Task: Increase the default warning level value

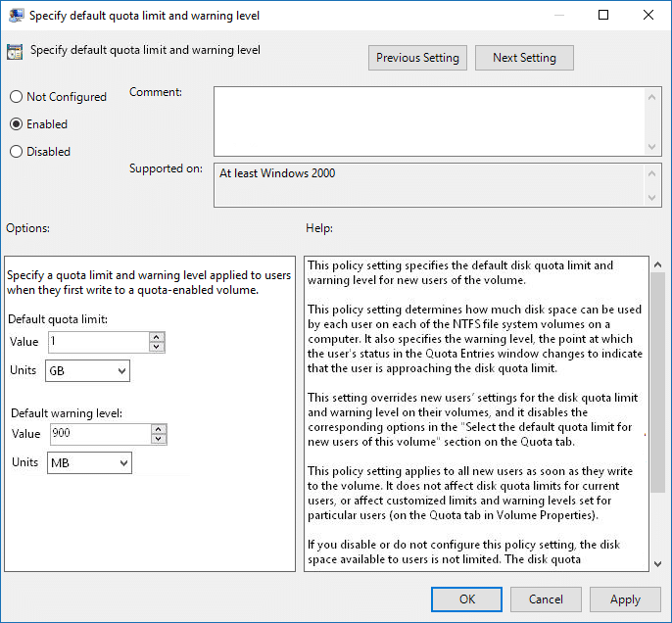Action: click(159, 429)
